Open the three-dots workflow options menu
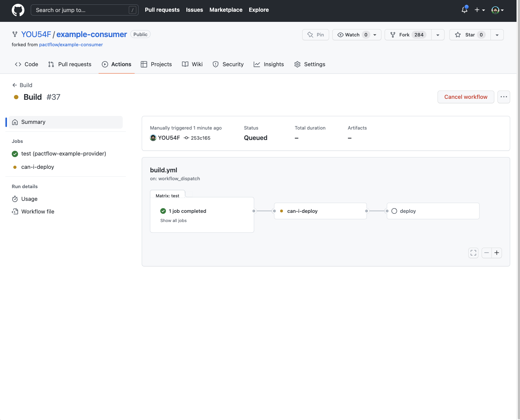Image resolution: width=520 pixels, height=420 pixels. (x=504, y=97)
